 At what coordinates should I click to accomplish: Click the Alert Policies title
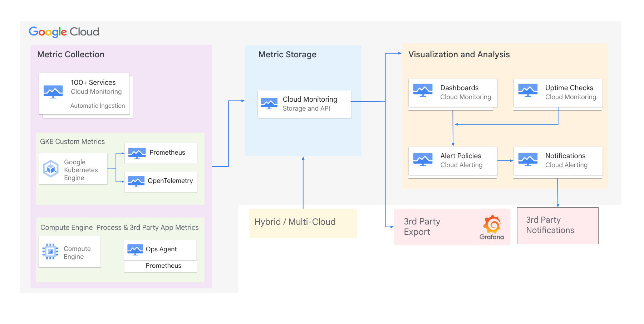(x=461, y=156)
